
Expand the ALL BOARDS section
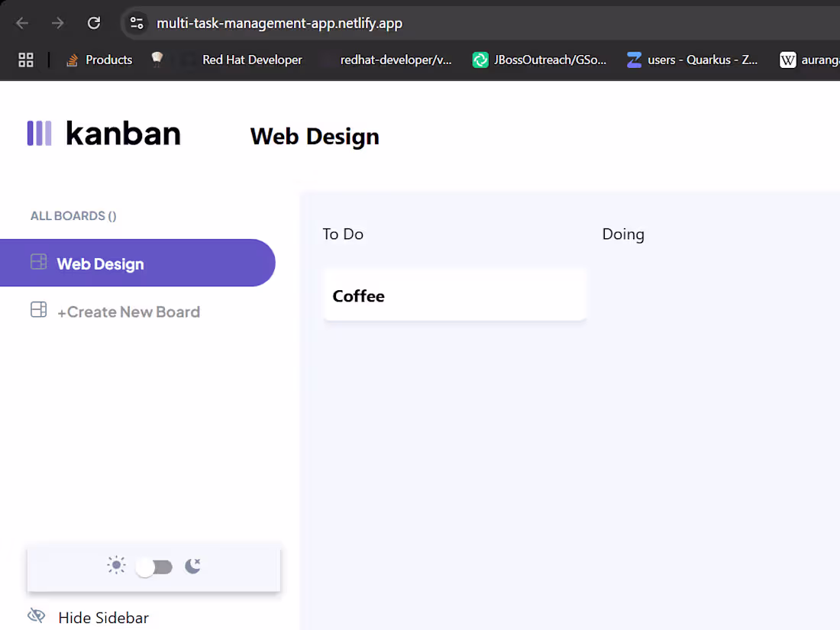click(73, 215)
